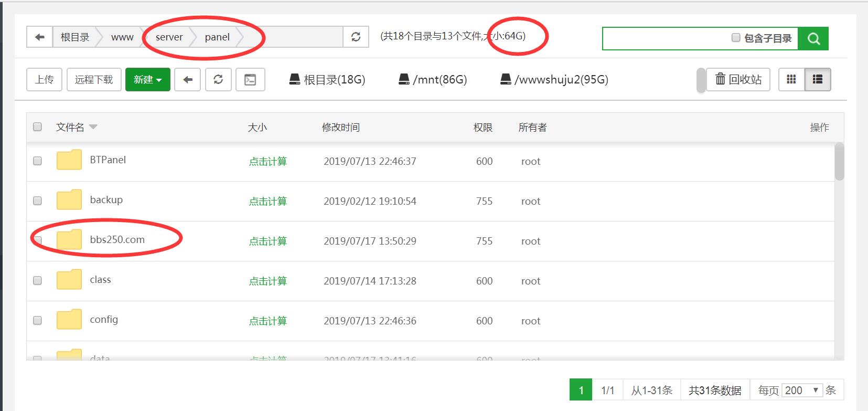Click the 共31条数据 pagination text

point(715,391)
